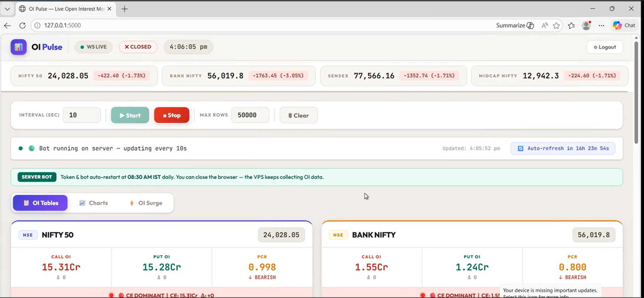
Task: Click the green bot running indicator
Action: click(32, 148)
